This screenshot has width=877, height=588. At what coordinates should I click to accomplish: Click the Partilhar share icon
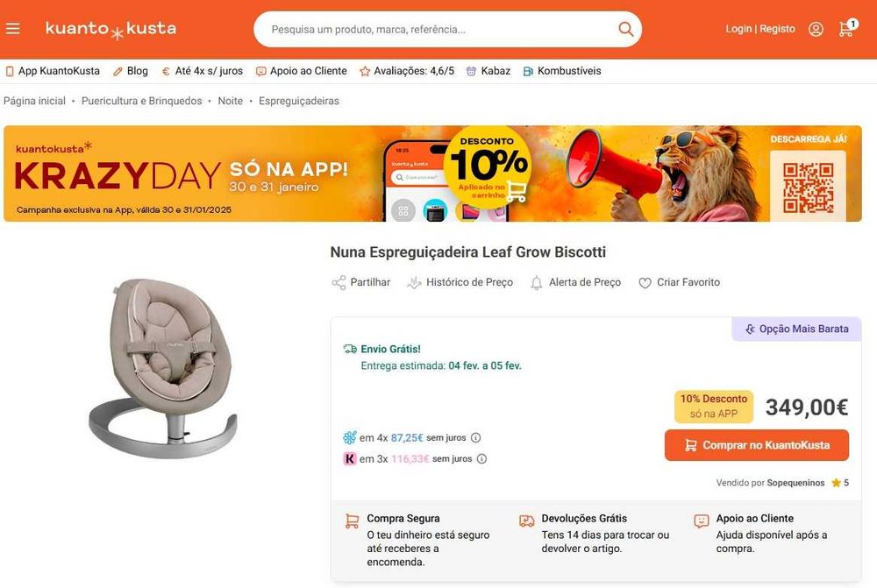[x=339, y=282]
